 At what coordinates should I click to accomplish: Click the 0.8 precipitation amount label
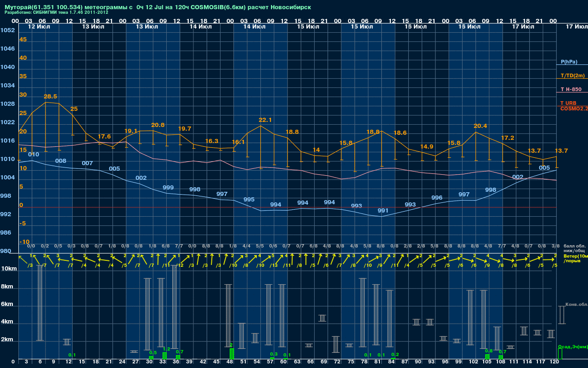[489, 351]
